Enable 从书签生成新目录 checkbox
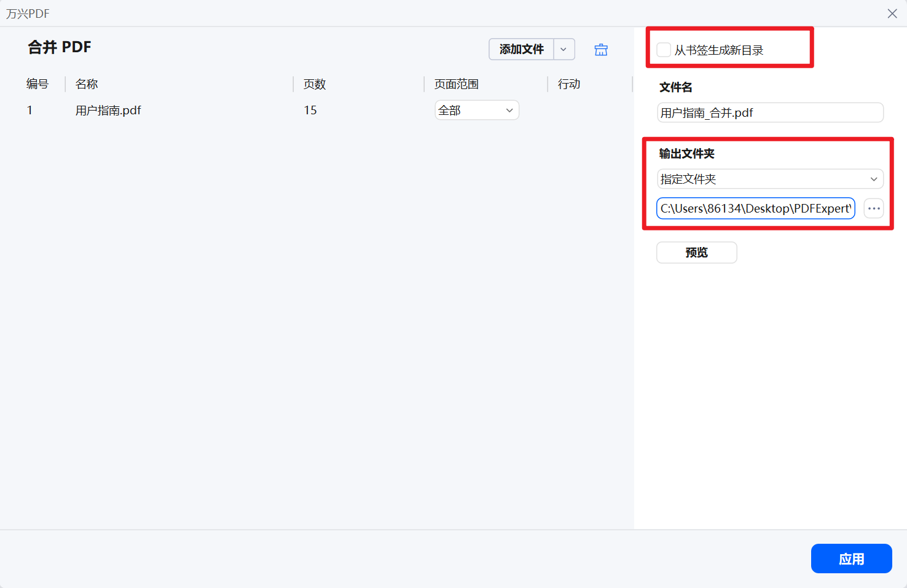This screenshot has height=588, width=907. pyautogui.click(x=664, y=50)
